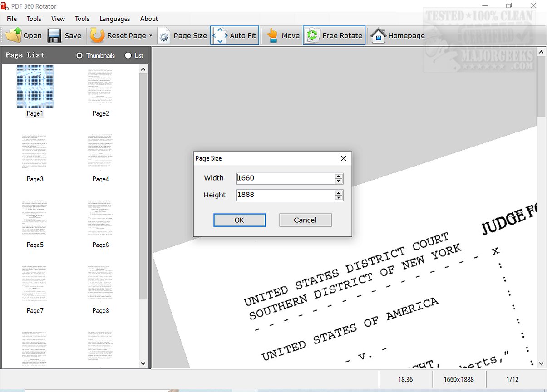
Task: Click the Homepage house icon
Action: pyautogui.click(x=378, y=35)
